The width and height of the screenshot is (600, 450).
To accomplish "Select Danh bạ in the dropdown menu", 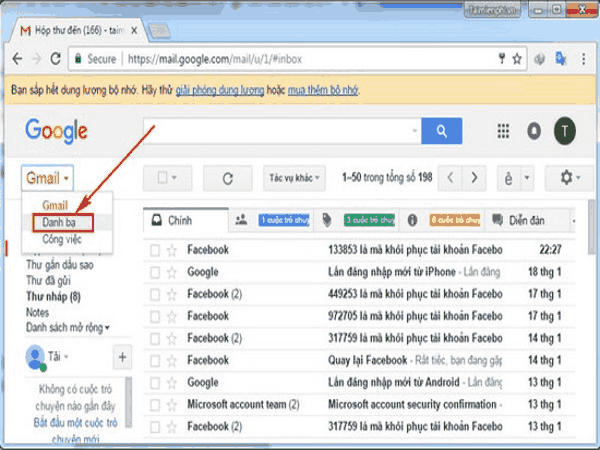I will pos(59,222).
